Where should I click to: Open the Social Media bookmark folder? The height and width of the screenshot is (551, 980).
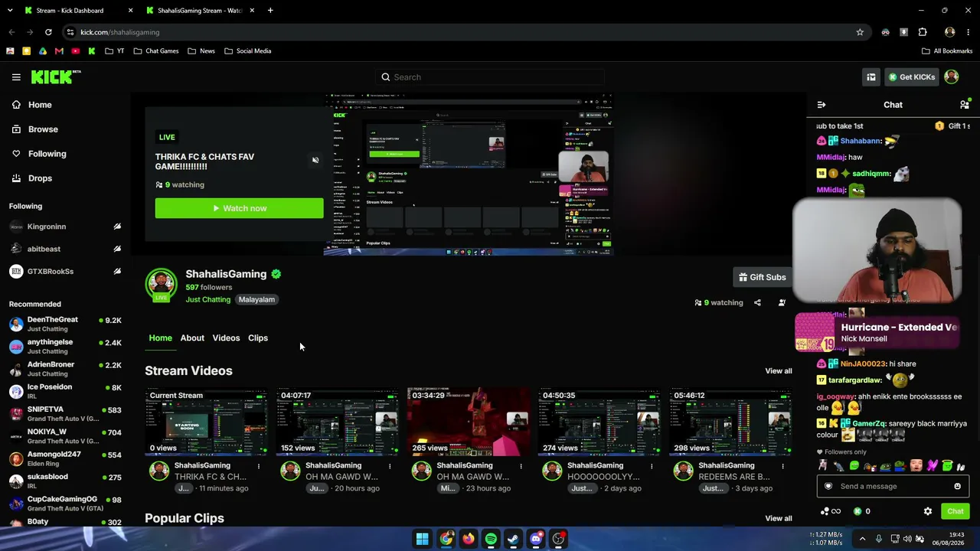pos(248,51)
